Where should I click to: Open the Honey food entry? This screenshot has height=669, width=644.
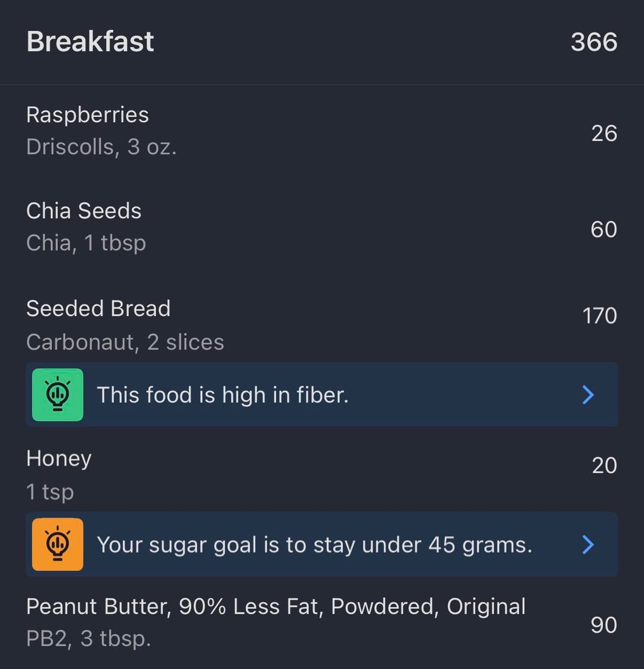tap(59, 458)
